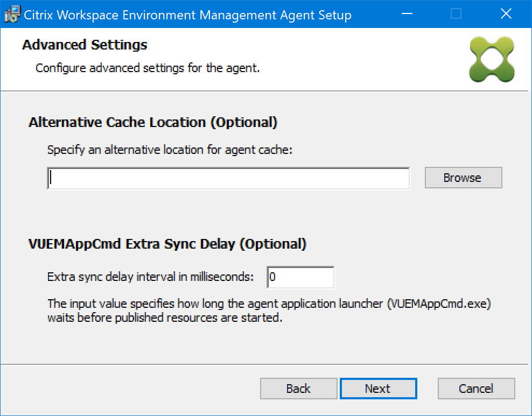Image resolution: width=532 pixels, height=416 pixels.
Task: Click Browse to choose cache folder
Action: point(463,178)
